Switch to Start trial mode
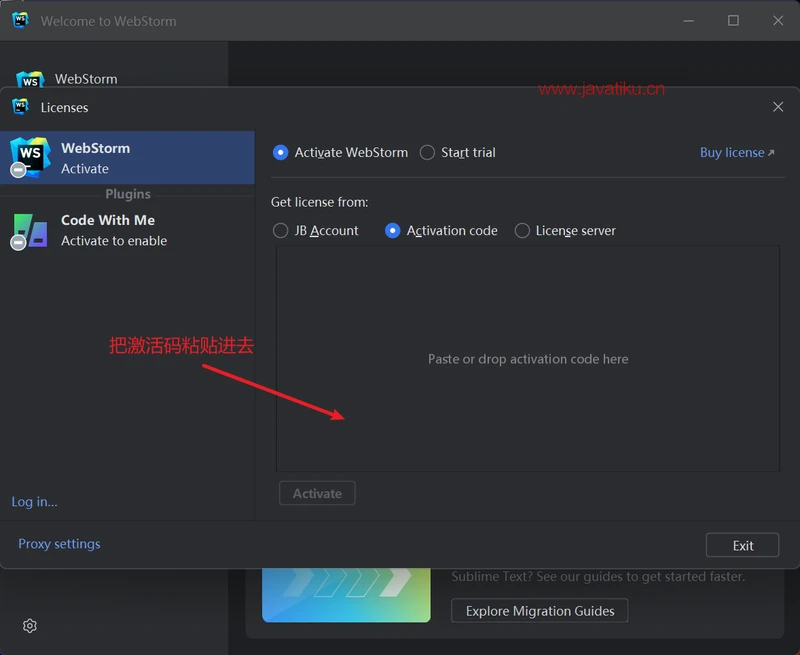 tap(427, 152)
